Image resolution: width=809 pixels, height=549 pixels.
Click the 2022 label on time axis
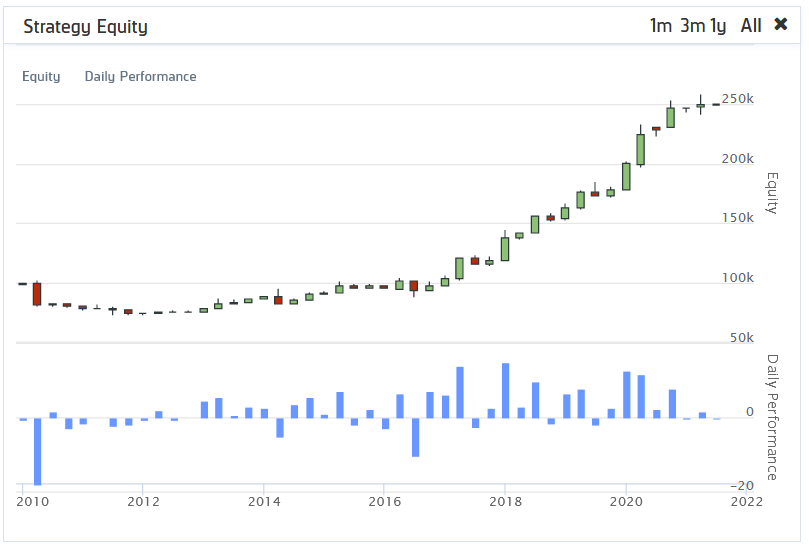[746, 501]
